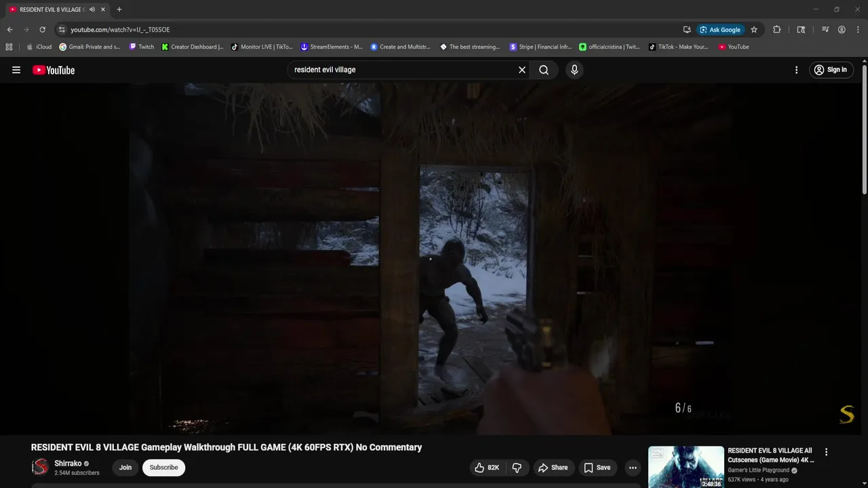The height and width of the screenshot is (488, 868).
Task: Open Chrome three-dot menu
Action: point(857,30)
